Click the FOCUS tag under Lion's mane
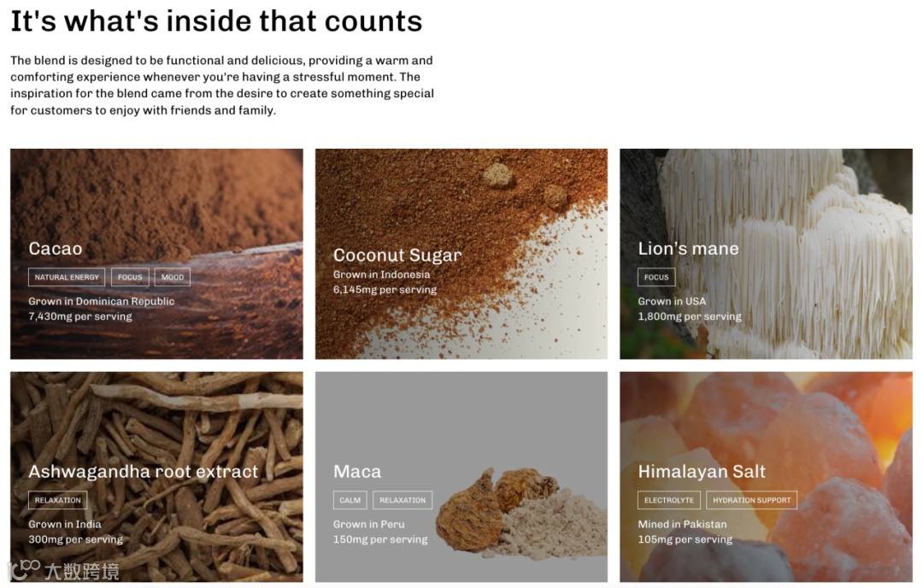Image resolution: width=923 pixels, height=588 pixels. pos(656,277)
